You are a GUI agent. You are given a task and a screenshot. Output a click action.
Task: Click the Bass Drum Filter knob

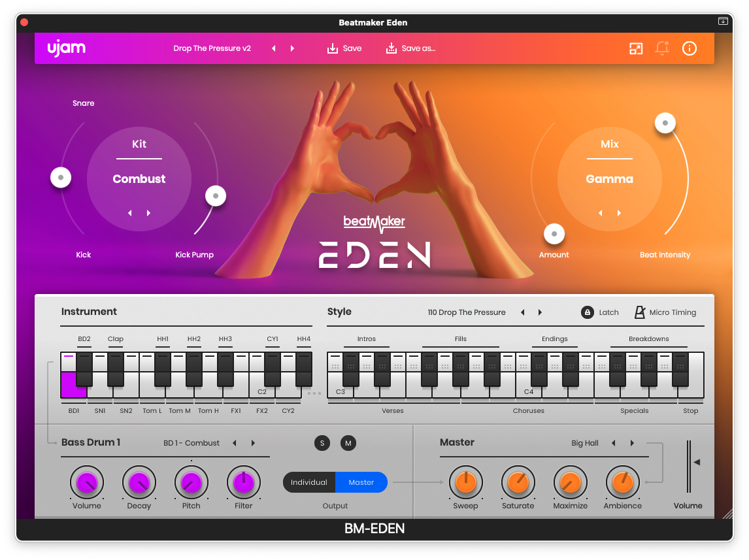[x=244, y=482]
